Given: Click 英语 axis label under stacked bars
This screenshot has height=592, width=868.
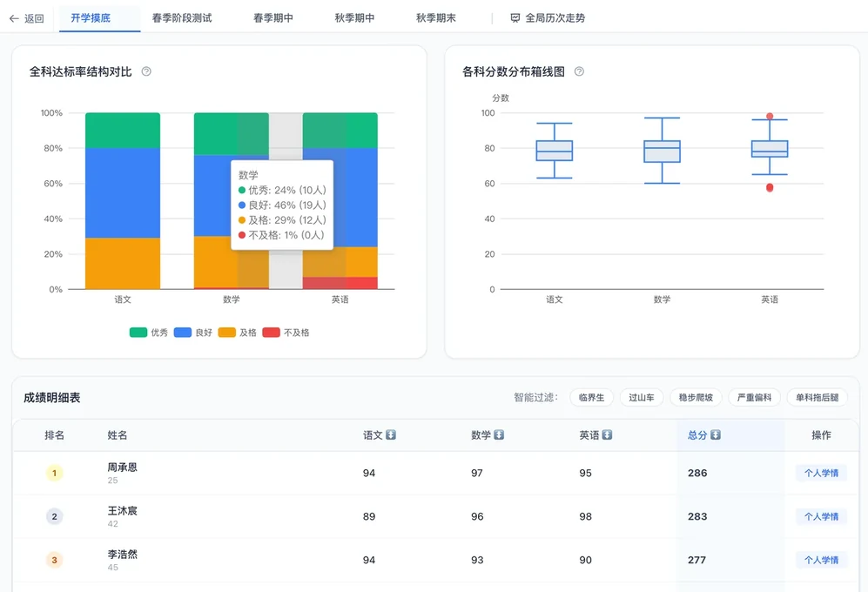Looking at the screenshot, I should click(340, 299).
